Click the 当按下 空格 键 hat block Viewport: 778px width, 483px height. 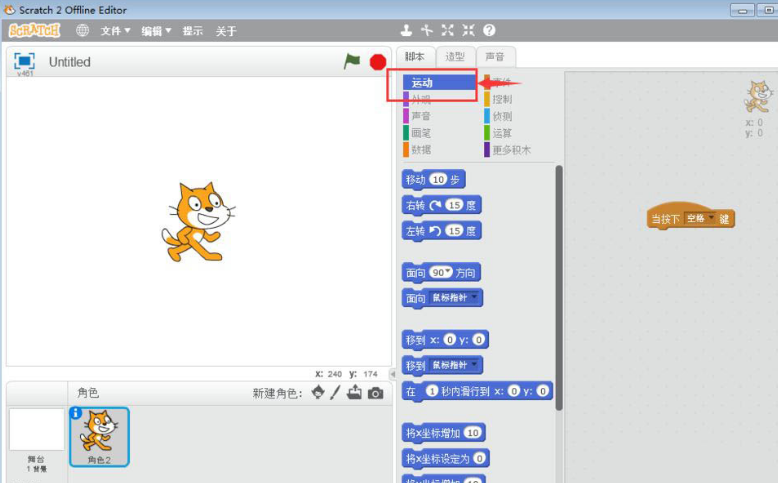pyautogui.click(x=691, y=215)
